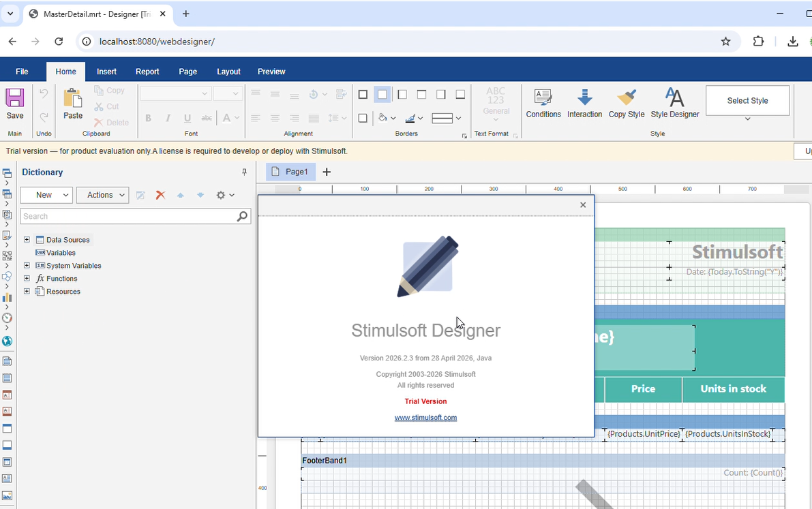Toggle no borders option (highlighted)
812x509 pixels.
(382, 94)
